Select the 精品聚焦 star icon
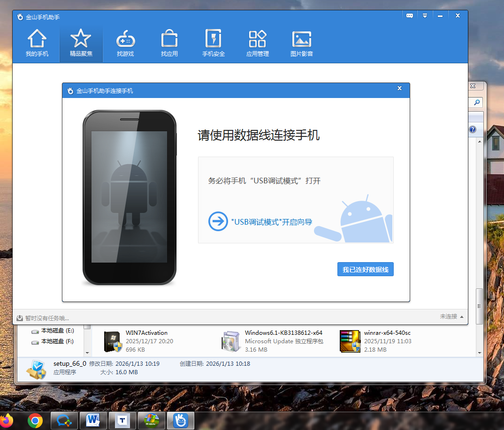 point(81,39)
